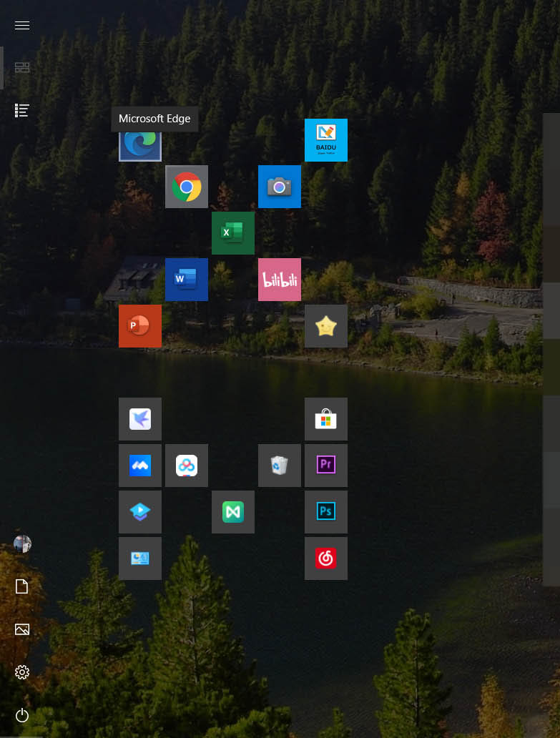Open Settings with the gear icon
560x738 pixels.
[x=22, y=672]
